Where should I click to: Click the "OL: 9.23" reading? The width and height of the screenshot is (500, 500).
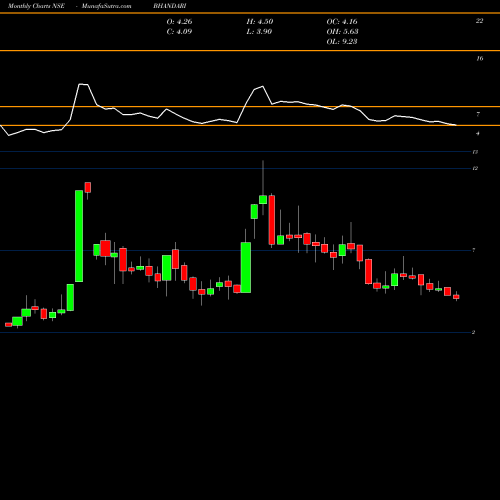pyautogui.click(x=342, y=42)
